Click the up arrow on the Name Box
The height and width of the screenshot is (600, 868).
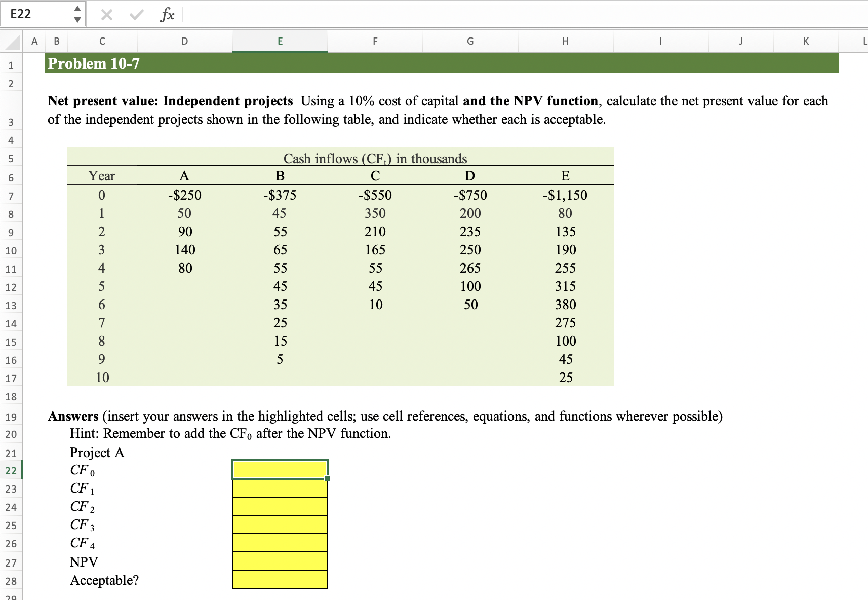78,9
